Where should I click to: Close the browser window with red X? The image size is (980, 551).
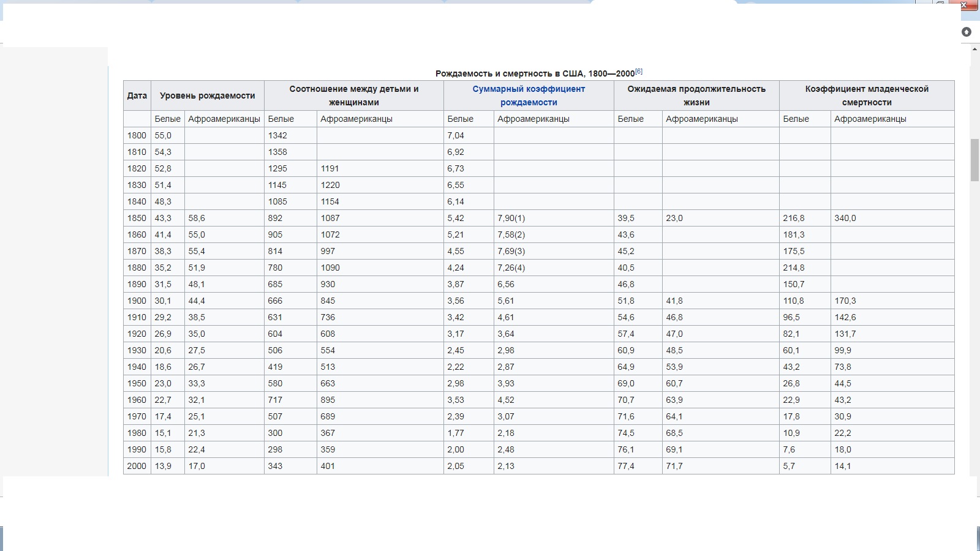pos(964,5)
